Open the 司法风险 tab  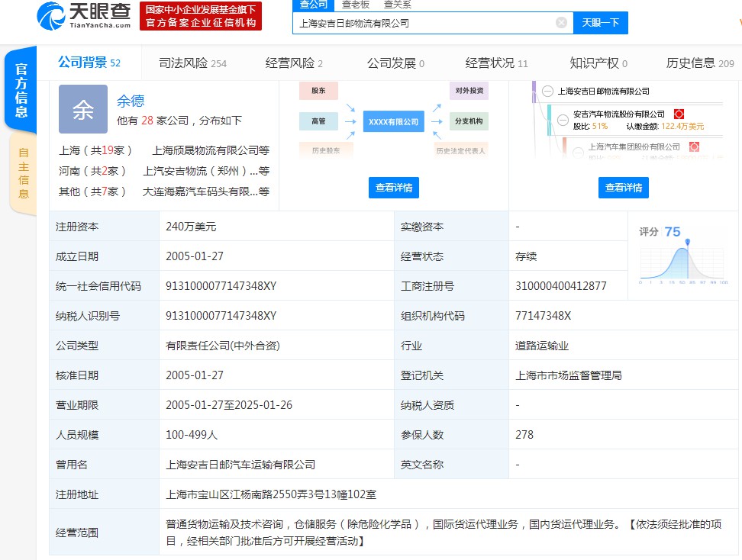point(192,63)
